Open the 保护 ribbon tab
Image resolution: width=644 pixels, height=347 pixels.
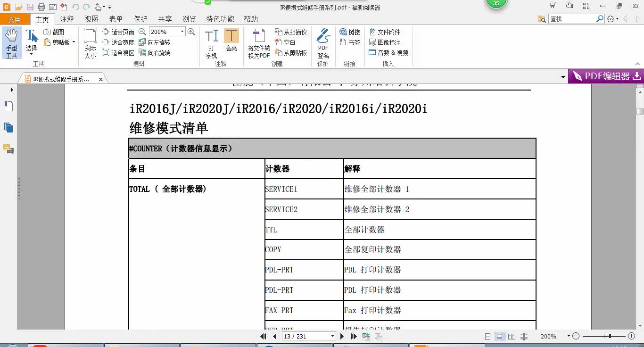[x=140, y=19]
